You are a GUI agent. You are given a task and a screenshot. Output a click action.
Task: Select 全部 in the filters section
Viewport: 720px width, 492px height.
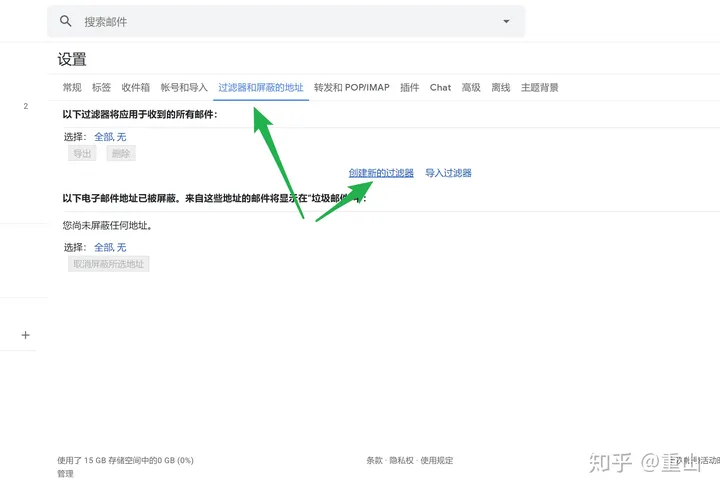pos(103,137)
